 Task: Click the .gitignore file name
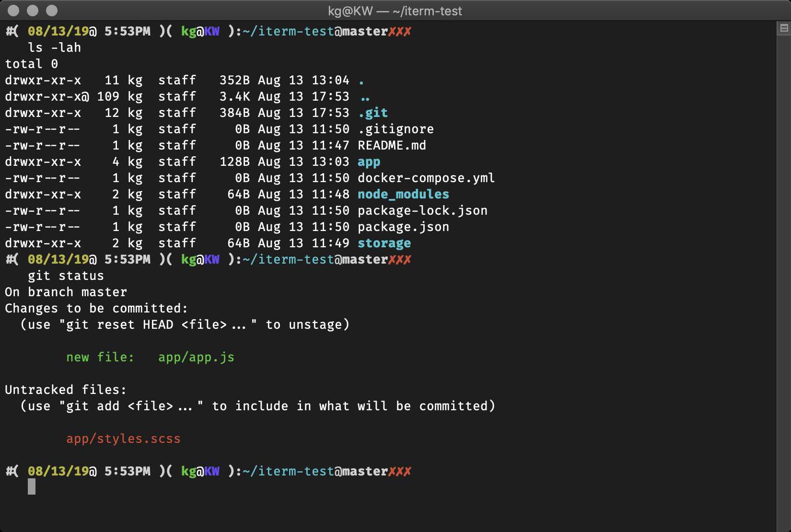pos(395,129)
